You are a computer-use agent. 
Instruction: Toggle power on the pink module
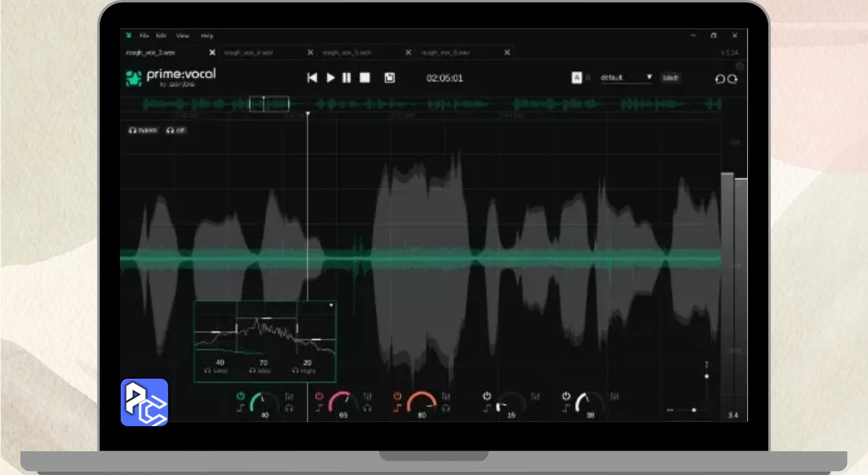[x=319, y=396]
